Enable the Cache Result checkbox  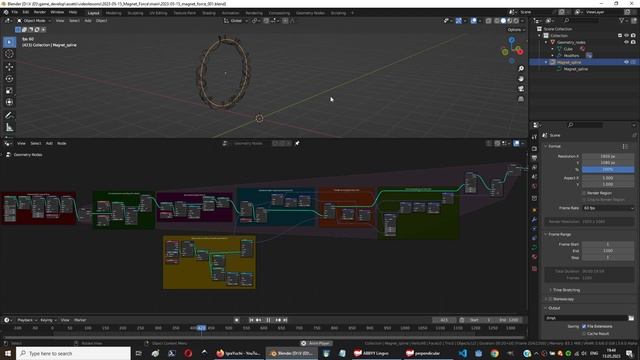584,333
